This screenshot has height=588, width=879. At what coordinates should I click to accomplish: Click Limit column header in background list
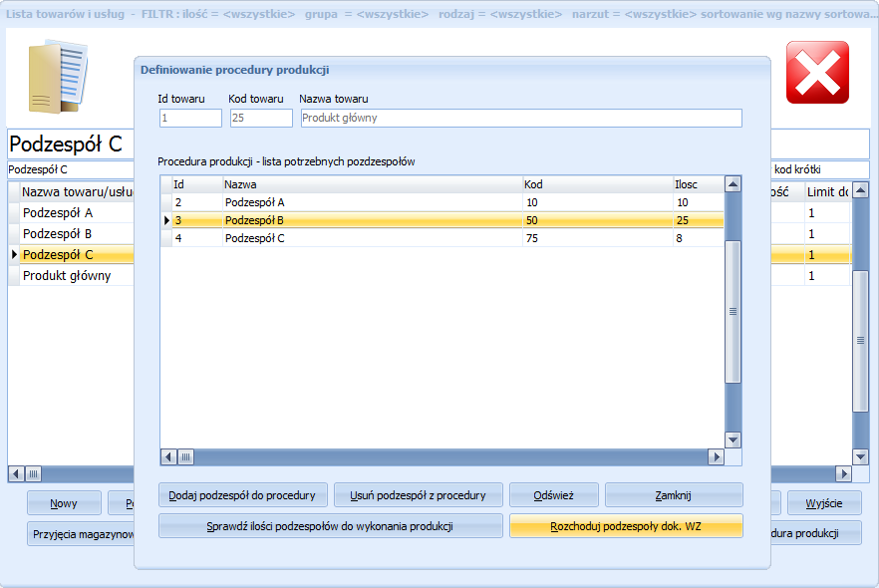click(827, 191)
